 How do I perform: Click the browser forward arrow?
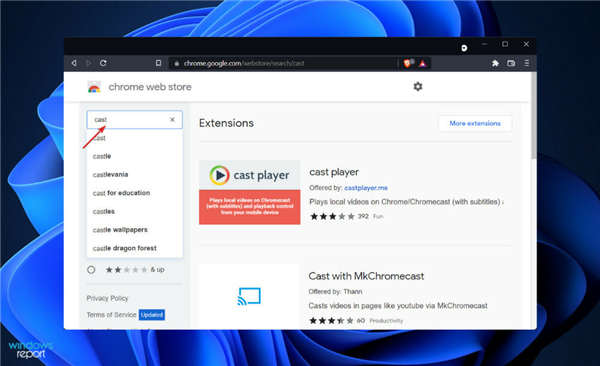[88, 63]
